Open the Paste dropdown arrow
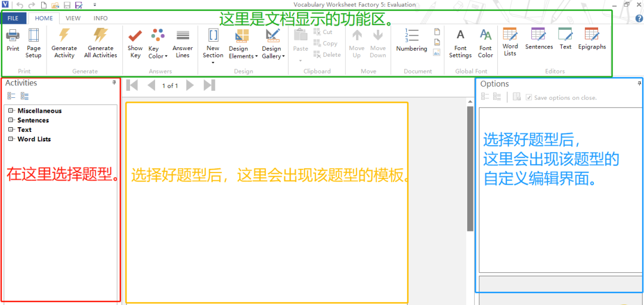 click(300, 61)
